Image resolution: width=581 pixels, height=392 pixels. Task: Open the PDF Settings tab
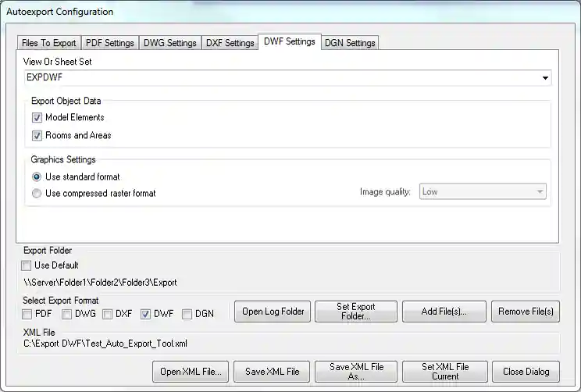110,43
